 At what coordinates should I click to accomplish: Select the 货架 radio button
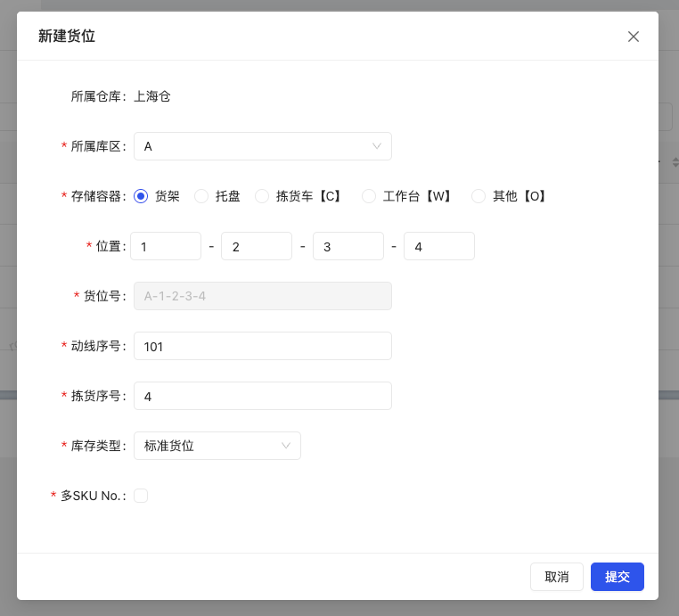click(x=141, y=196)
